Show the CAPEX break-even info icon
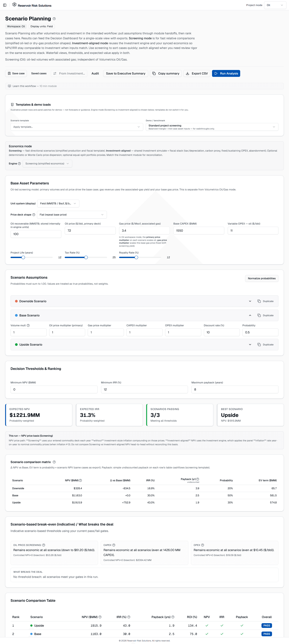The height and width of the screenshot is (644, 289). click(x=114, y=545)
